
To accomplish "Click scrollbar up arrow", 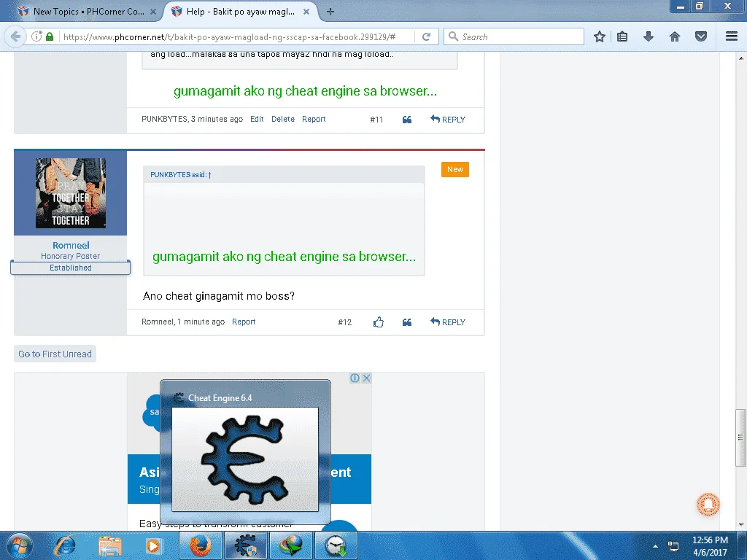I will click(x=740, y=58).
